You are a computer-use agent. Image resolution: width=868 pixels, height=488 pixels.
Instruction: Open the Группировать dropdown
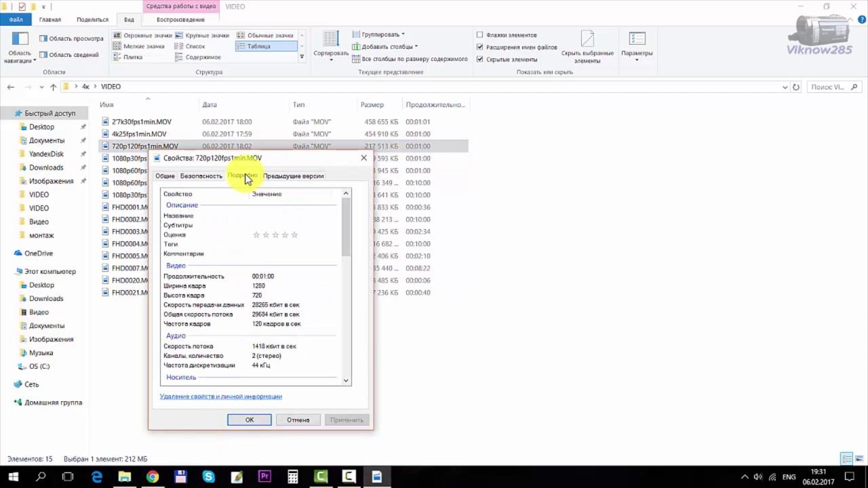pyautogui.click(x=378, y=35)
